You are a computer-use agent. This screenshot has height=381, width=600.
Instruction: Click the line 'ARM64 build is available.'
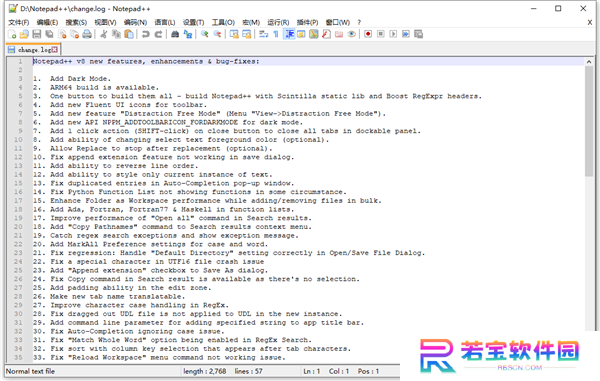[x=104, y=87]
